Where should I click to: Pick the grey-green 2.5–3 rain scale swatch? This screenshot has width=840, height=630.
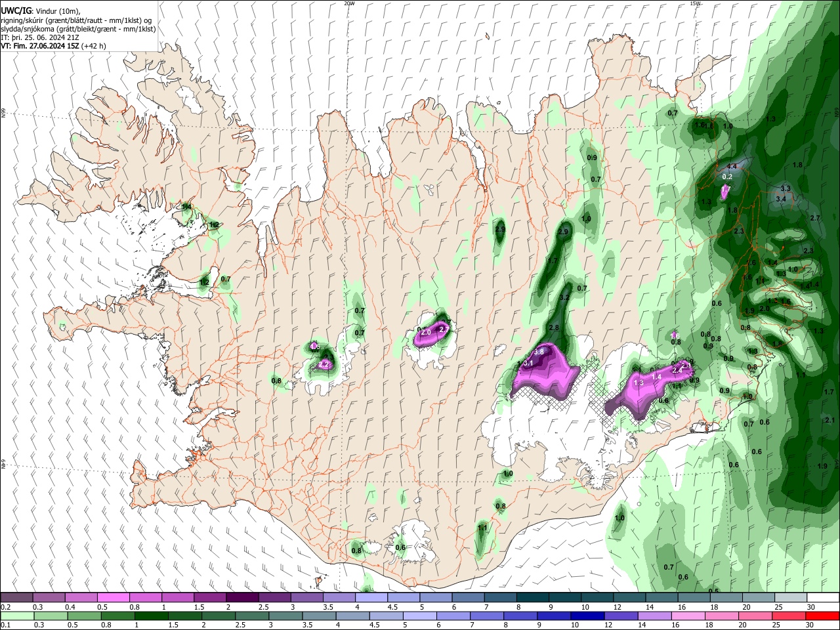(252, 616)
